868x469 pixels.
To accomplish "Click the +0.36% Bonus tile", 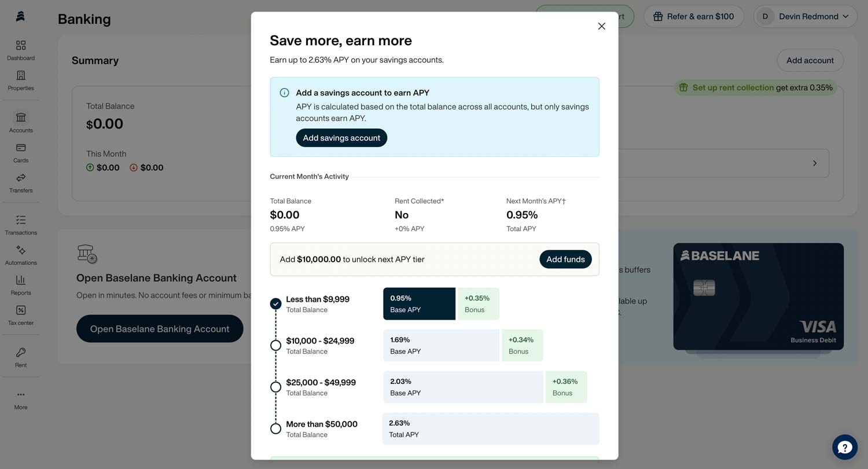I will pyautogui.click(x=566, y=387).
